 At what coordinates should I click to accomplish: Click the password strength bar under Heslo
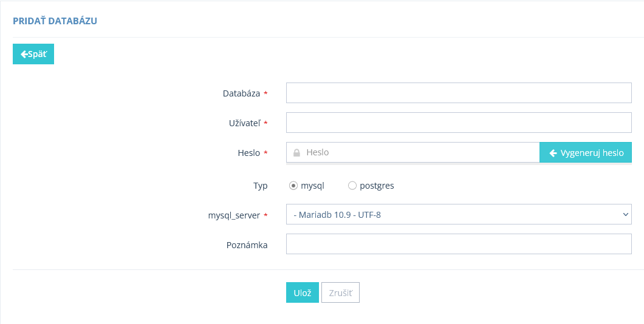pyautogui.click(x=459, y=164)
